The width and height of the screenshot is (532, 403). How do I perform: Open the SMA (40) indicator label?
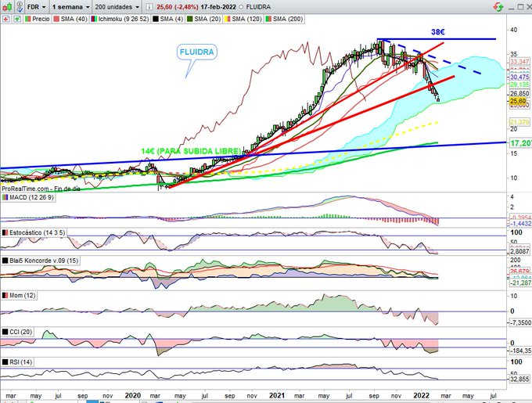74,19
